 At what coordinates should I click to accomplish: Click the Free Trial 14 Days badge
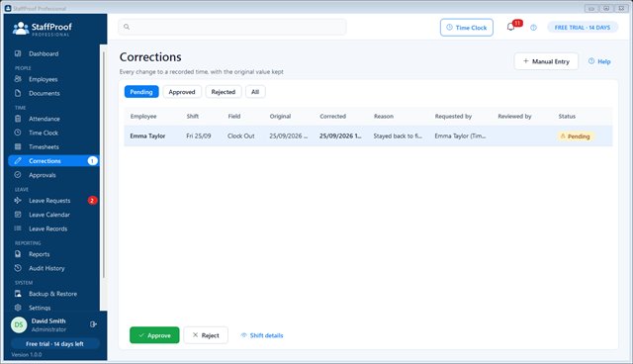pos(583,28)
